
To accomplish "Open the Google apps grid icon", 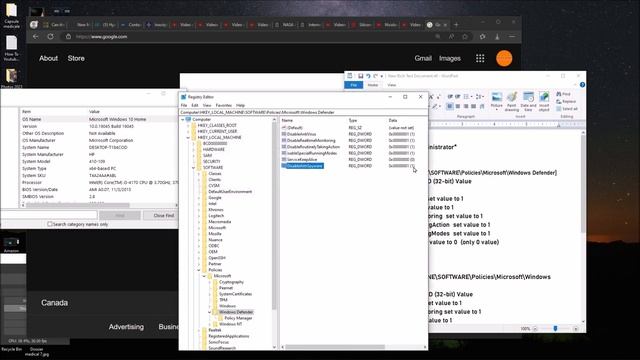I will tap(480, 58).
